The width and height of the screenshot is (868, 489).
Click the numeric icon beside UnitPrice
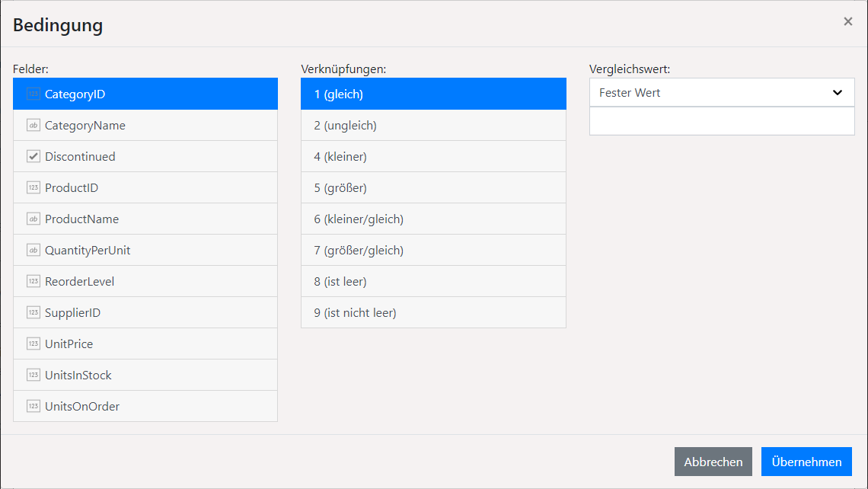click(x=33, y=344)
